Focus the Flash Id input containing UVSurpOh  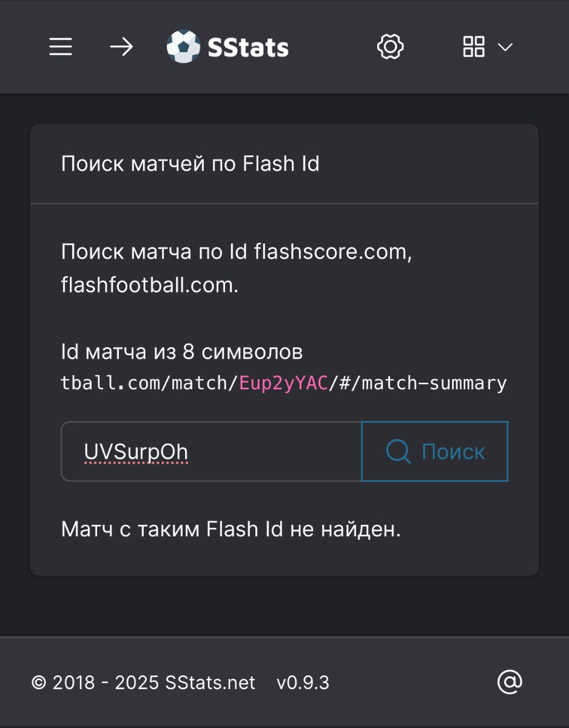click(211, 451)
